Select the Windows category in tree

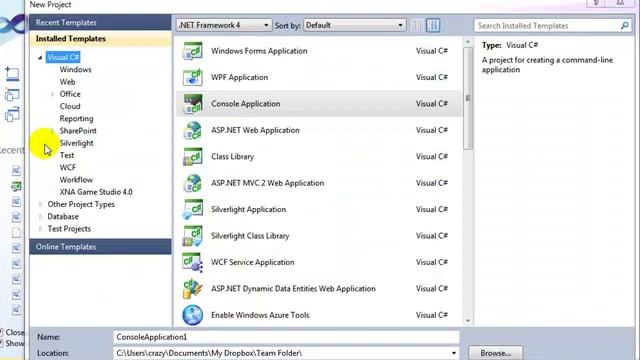coord(76,69)
